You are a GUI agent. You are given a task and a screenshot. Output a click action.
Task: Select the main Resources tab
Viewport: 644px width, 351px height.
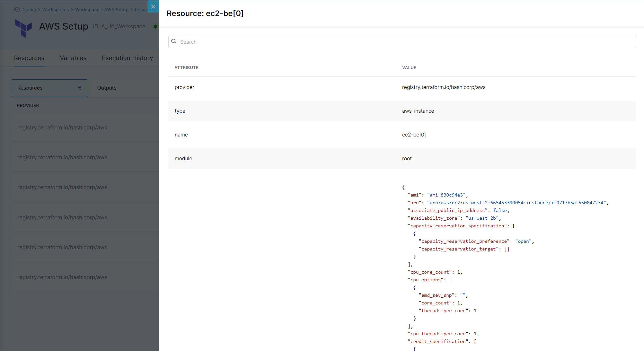pyautogui.click(x=29, y=58)
